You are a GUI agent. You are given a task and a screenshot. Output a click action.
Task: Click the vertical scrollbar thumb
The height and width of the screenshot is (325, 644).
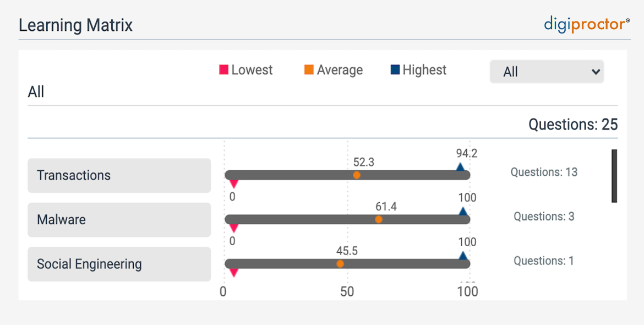tap(614, 176)
